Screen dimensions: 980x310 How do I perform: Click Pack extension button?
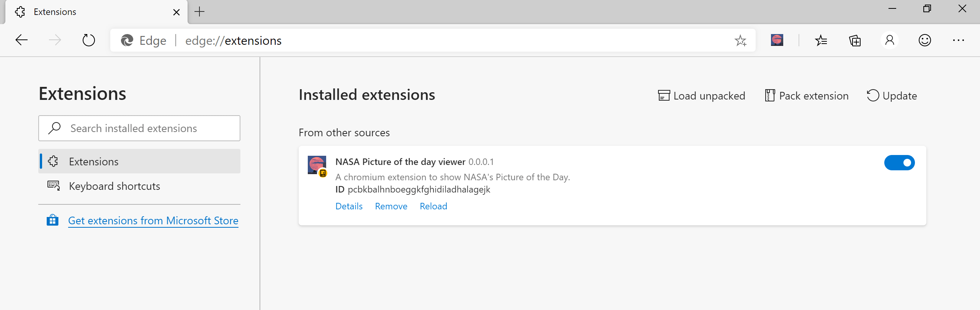pos(807,96)
